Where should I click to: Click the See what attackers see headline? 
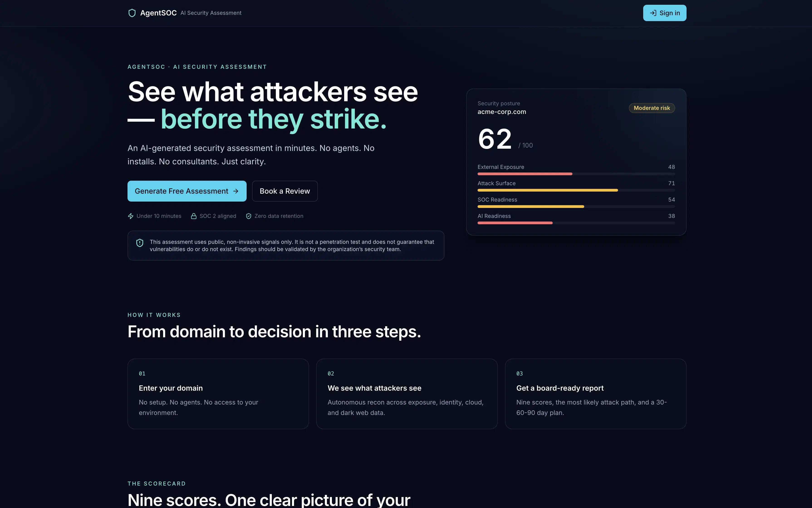pyautogui.click(x=273, y=92)
